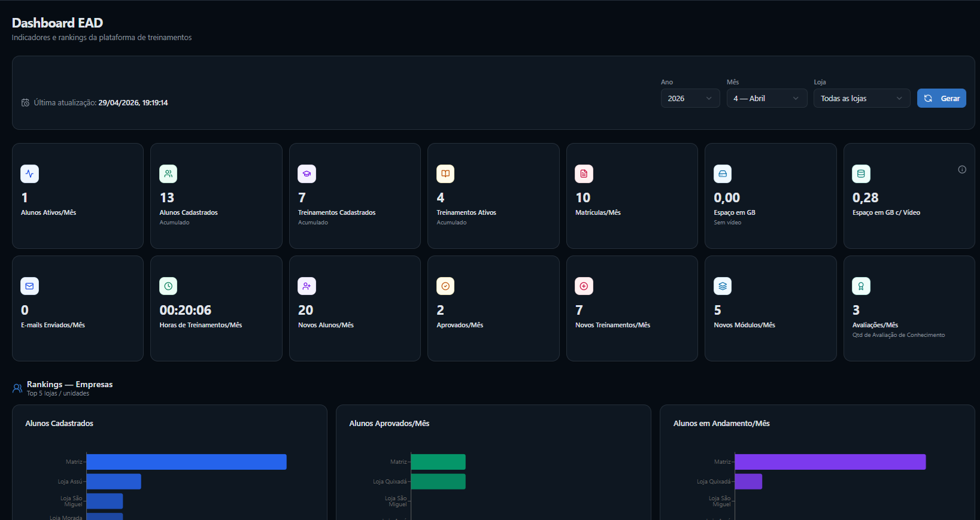Click the Avaliações/Mês award icon

pyautogui.click(x=861, y=286)
